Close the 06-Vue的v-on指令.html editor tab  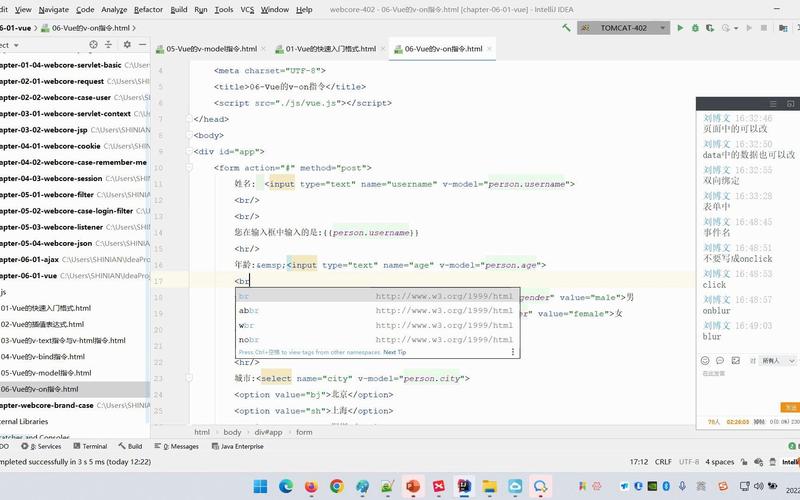489,49
